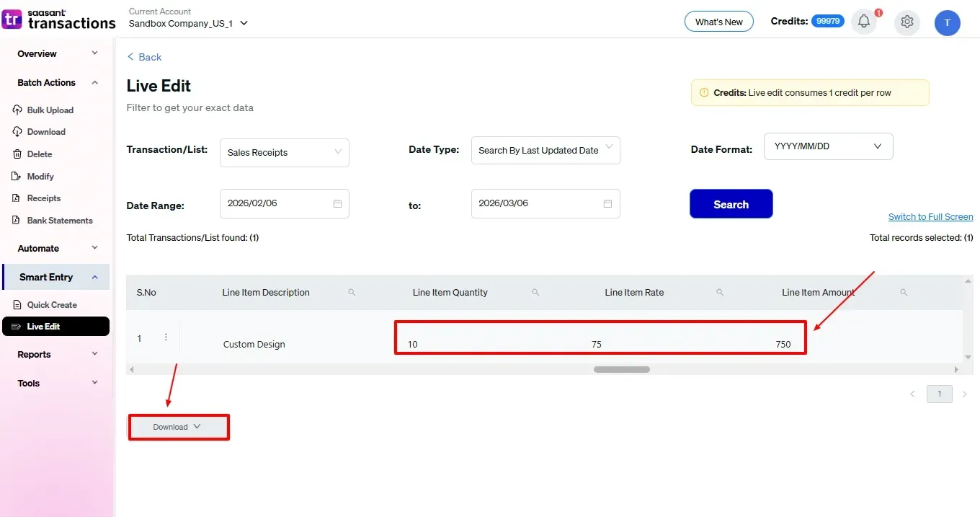Open Bulk Upload in sidebar

coord(50,110)
